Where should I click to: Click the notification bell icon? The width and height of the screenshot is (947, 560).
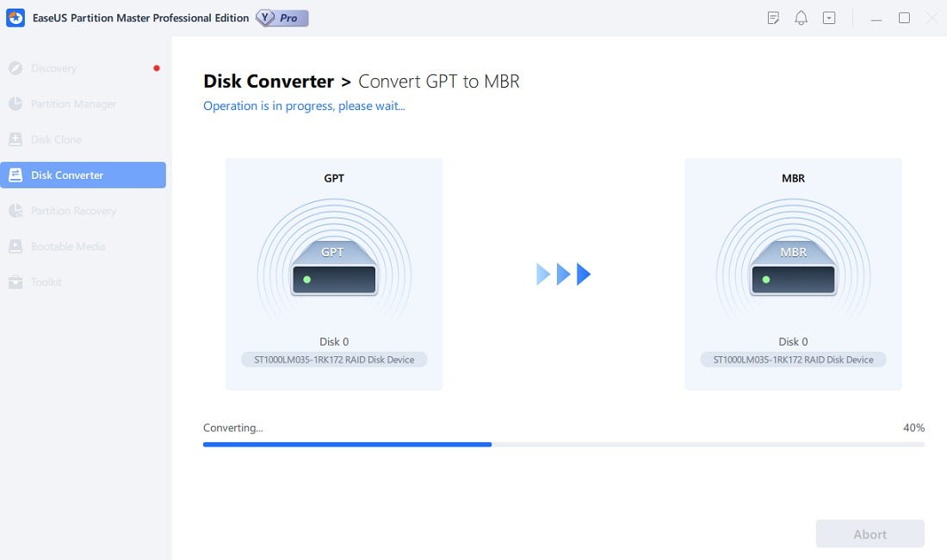pyautogui.click(x=801, y=17)
